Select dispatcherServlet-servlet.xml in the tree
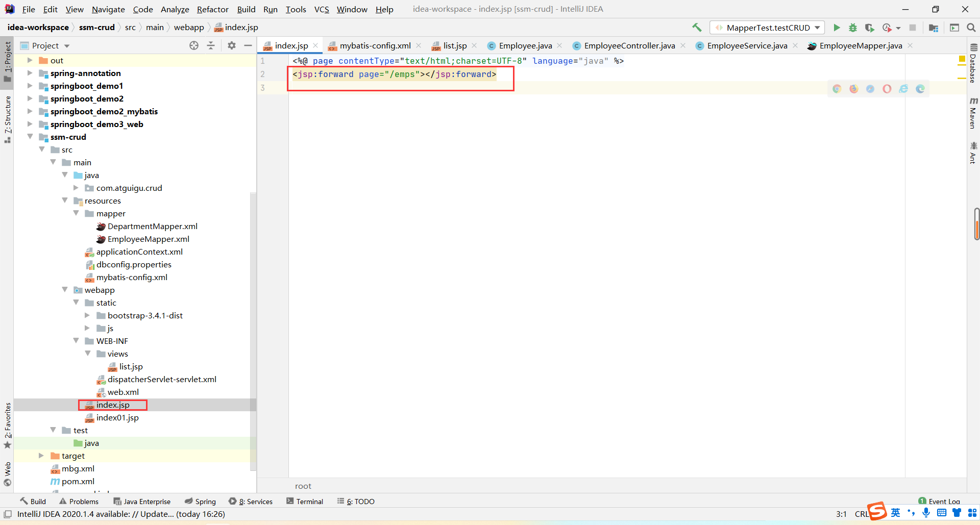The height and width of the screenshot is (525, 980). 156,379
